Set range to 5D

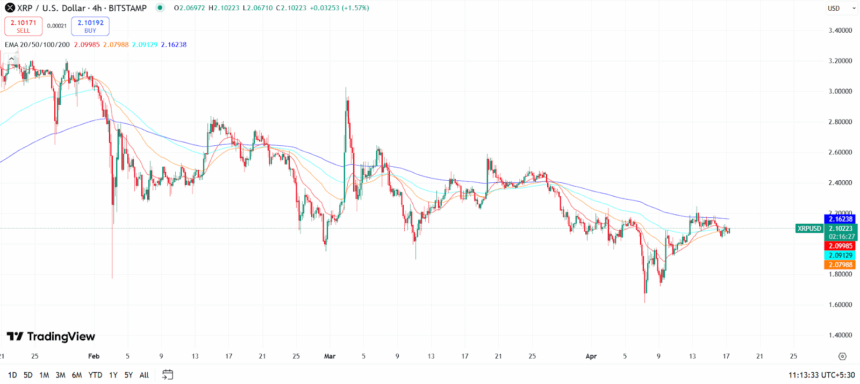(28, 375)
